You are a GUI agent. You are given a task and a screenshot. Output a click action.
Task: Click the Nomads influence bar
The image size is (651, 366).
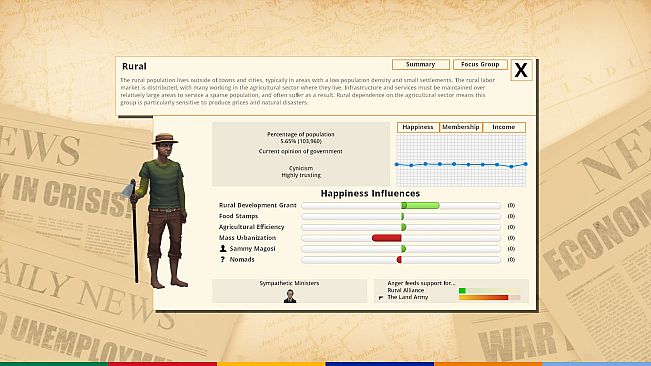401,259
